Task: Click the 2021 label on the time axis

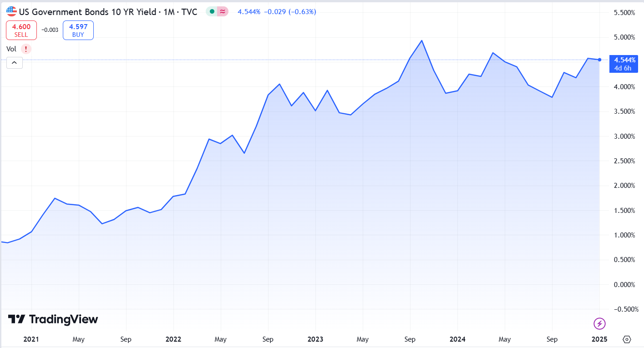Action: [31, 339]
